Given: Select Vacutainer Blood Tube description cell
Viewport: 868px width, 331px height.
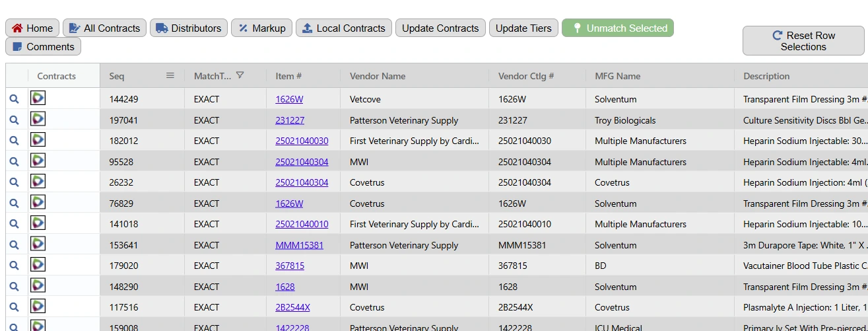Looking at the screenshot, I should coord(801,266).
